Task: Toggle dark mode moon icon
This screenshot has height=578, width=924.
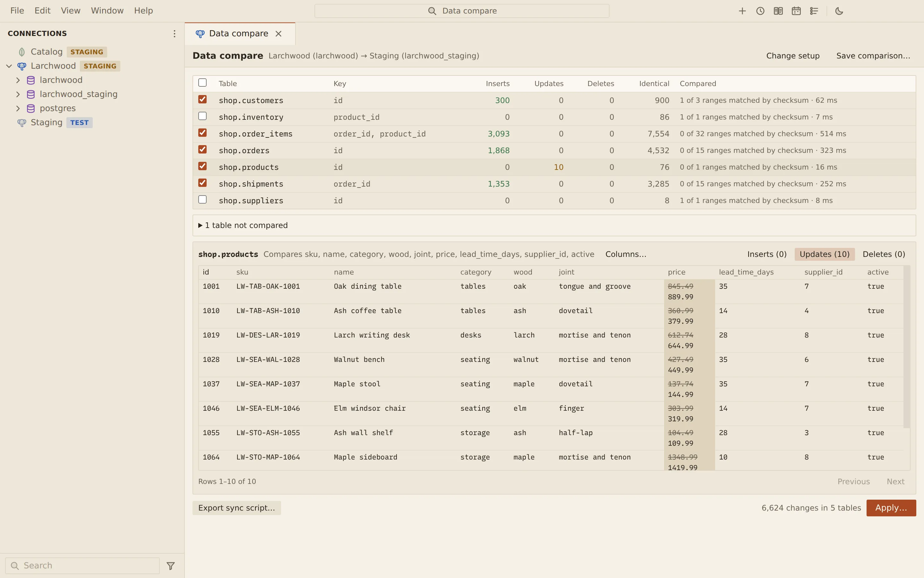Action: [x=839, y=11]
